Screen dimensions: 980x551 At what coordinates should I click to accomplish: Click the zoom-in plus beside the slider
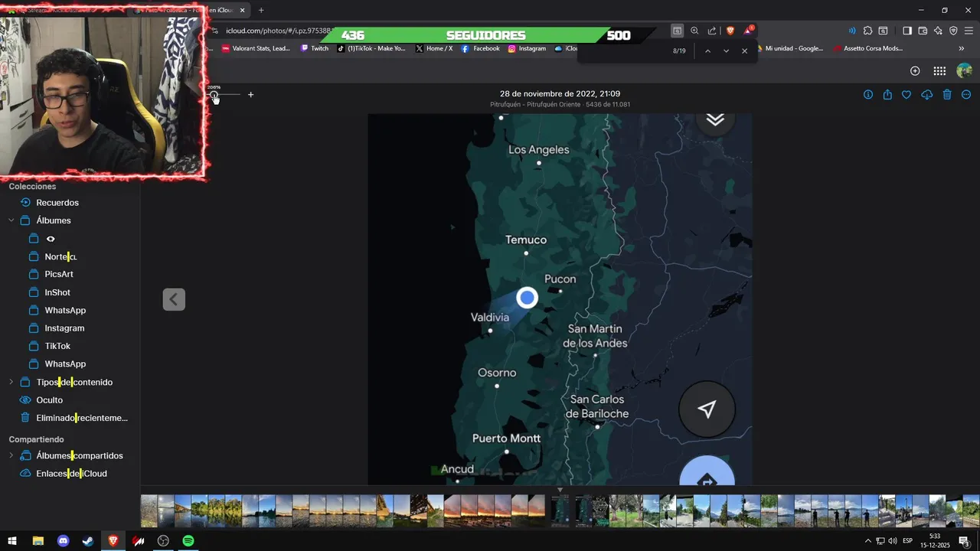click(x=250, y=95)
